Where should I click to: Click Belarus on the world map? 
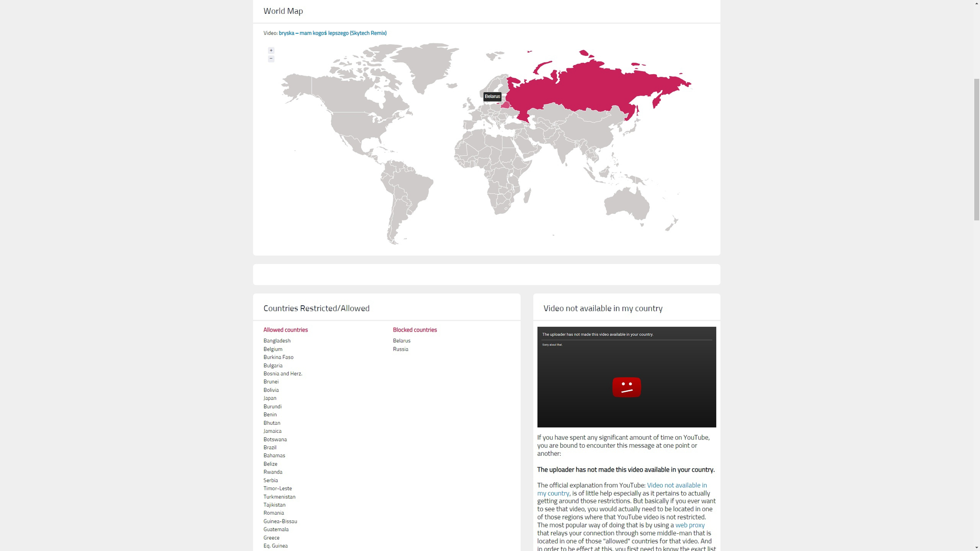coord(505,105)
